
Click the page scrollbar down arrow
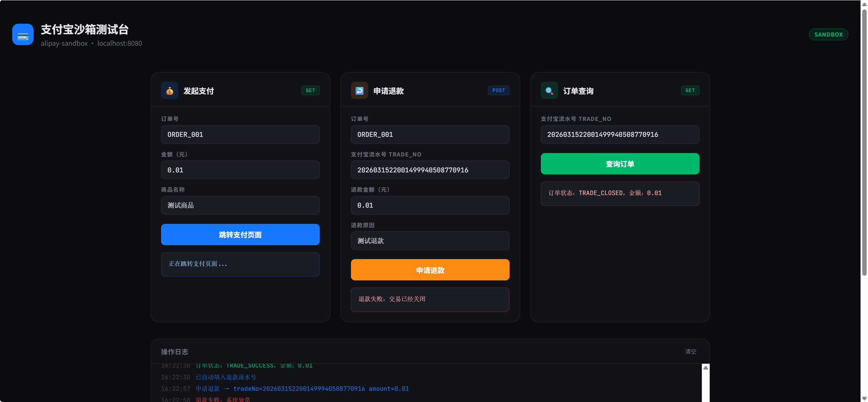[864, 399]
